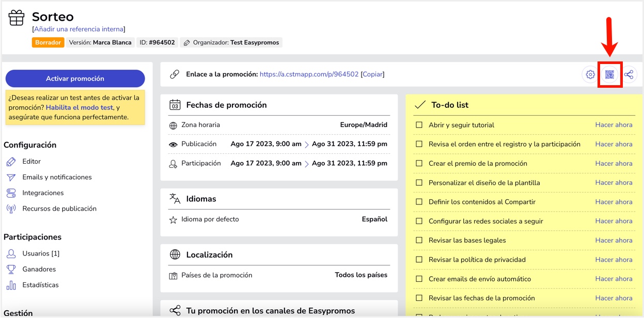Viewport: 644px width, 318px height.
Task: Click the settings gear near the promotion link
Action: point(590,74)
